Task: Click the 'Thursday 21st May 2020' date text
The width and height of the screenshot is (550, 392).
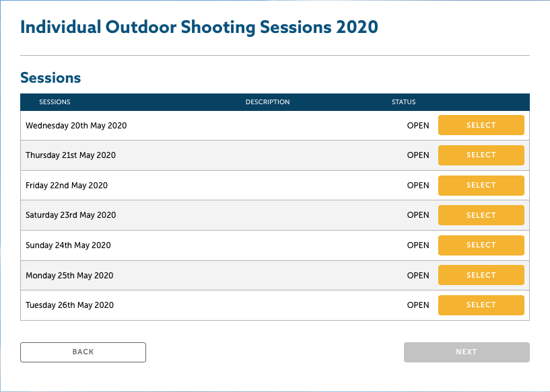Action: [71, 155]
